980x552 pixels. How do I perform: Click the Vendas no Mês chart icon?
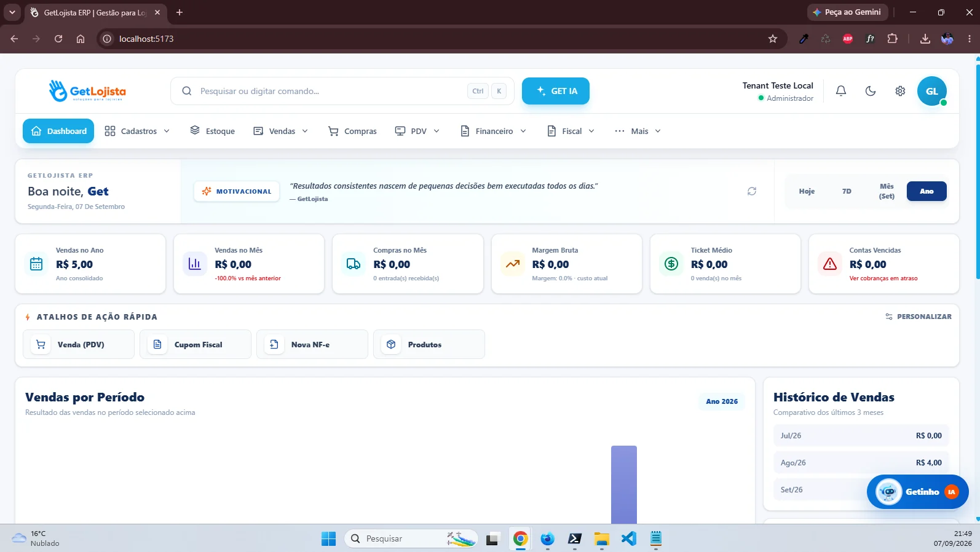[x=195, y=264]
